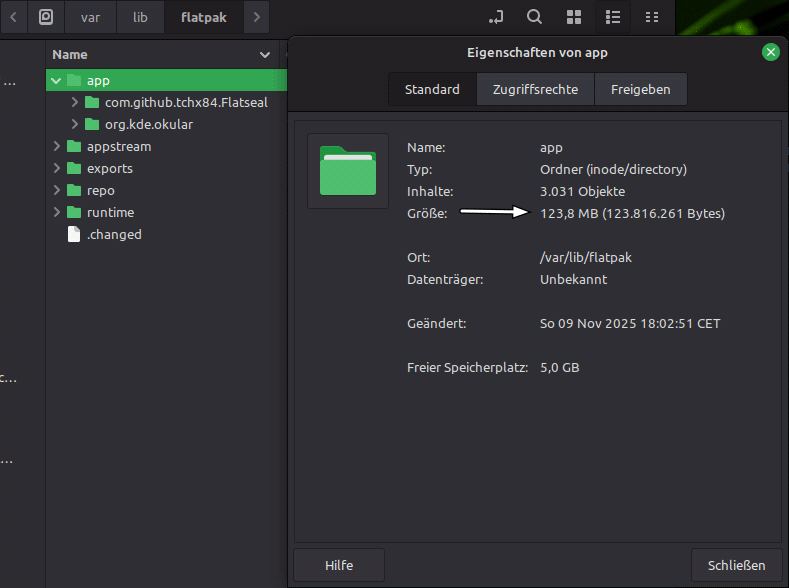Image resolution: width=789 pixels, height=588 pixels.
Task: Click the location value /var/lib/flatpak
Action: tap(586, 258)
